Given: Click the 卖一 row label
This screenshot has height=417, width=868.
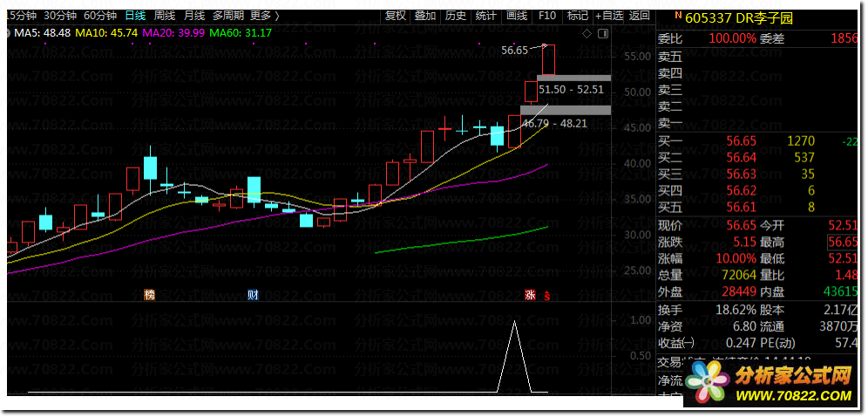Looking at the screenshot, I should point(670,123).
